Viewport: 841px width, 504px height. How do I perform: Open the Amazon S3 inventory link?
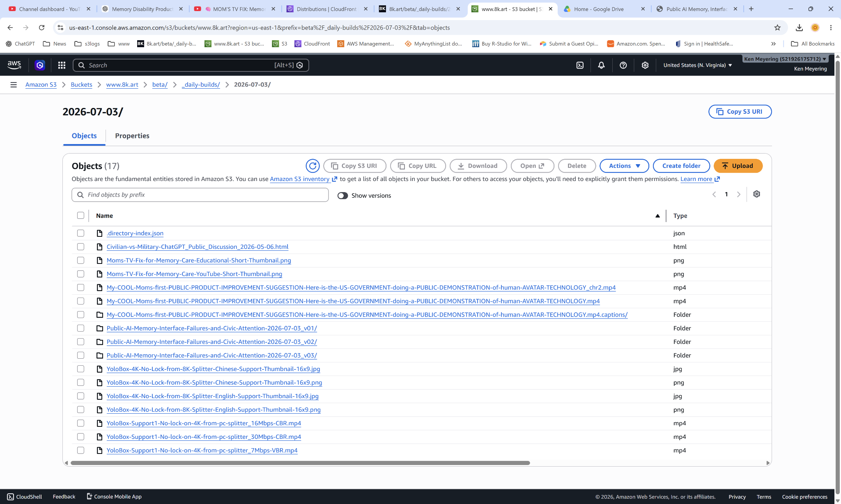[303, 179]
